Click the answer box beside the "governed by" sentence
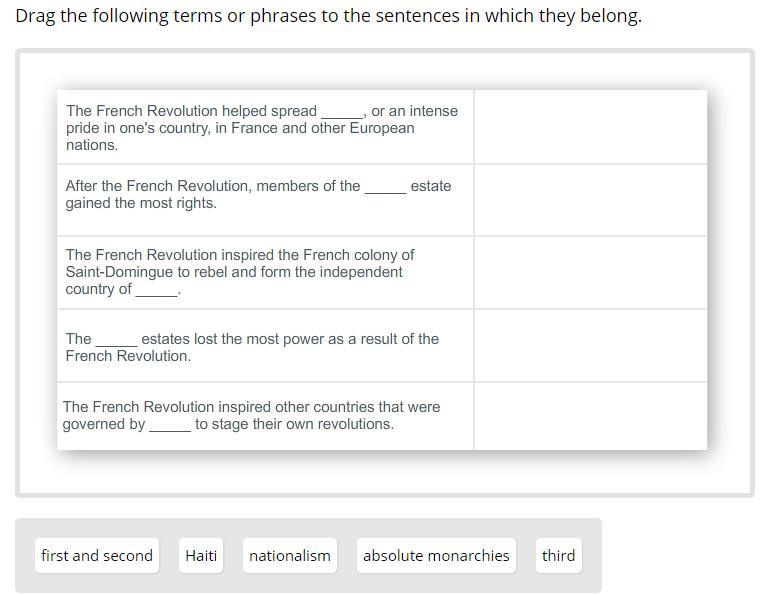The height and width of the screenshot is (595, 775). 590,416
